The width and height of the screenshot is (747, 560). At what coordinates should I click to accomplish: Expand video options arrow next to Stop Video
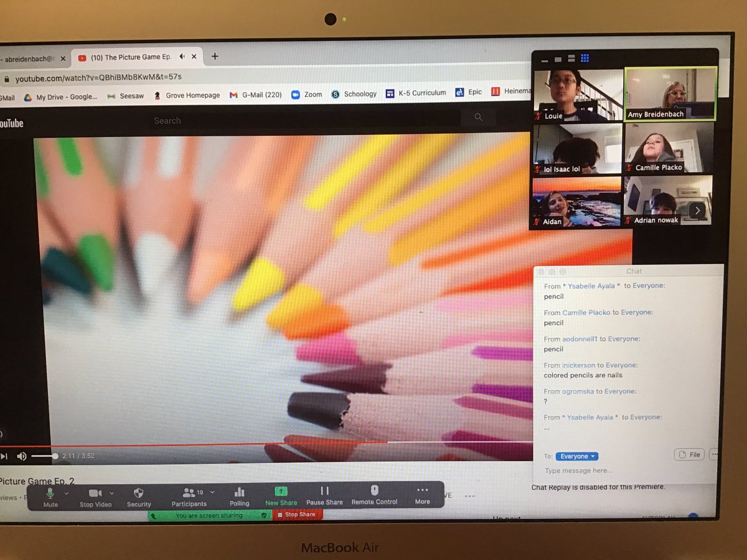click(111, 493)
